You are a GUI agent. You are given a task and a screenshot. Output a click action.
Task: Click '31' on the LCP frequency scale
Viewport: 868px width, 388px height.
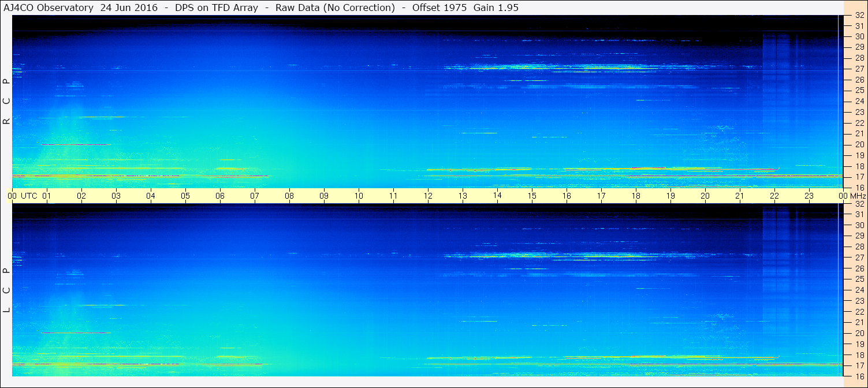tap(859, 214)
